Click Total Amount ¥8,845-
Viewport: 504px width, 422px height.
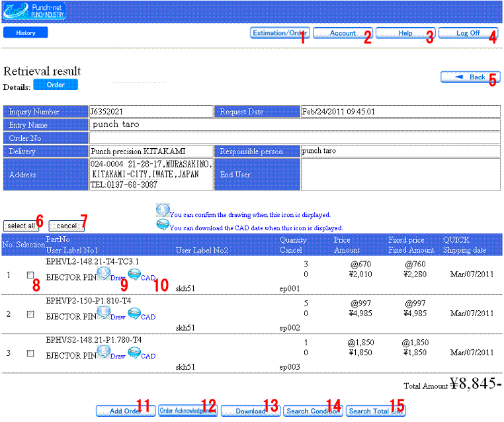pyautogui.click(x=475, y=383)
